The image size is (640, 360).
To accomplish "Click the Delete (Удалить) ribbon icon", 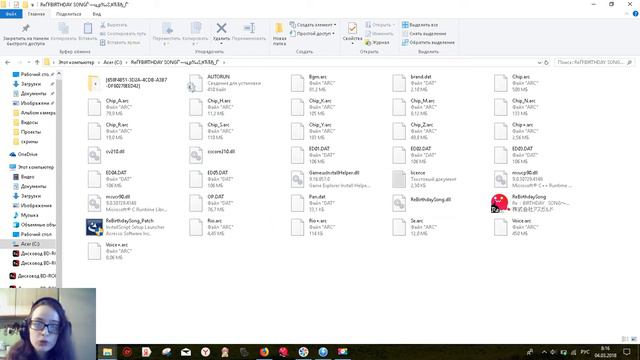I will (221, 29).
